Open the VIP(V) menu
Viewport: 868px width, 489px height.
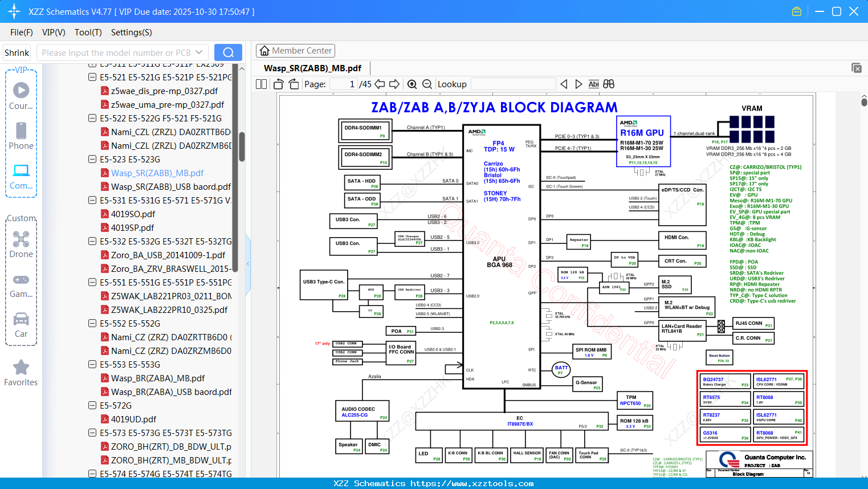pos(54,32)
